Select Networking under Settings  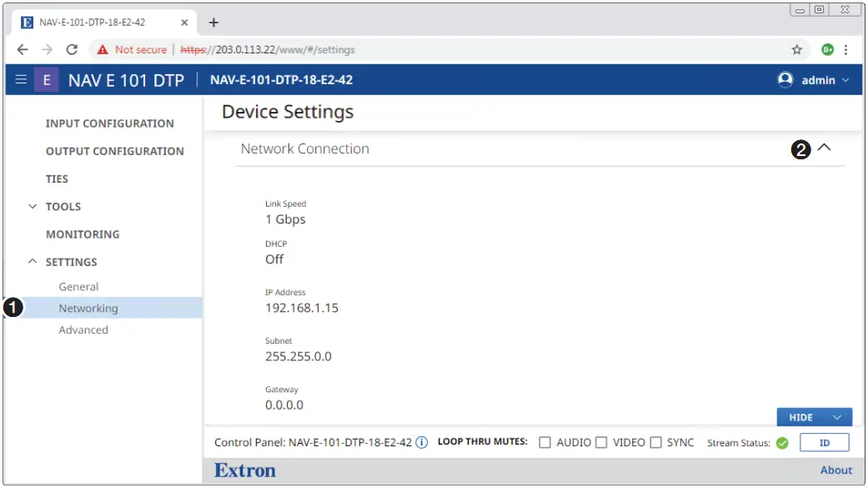click(88, 309)
